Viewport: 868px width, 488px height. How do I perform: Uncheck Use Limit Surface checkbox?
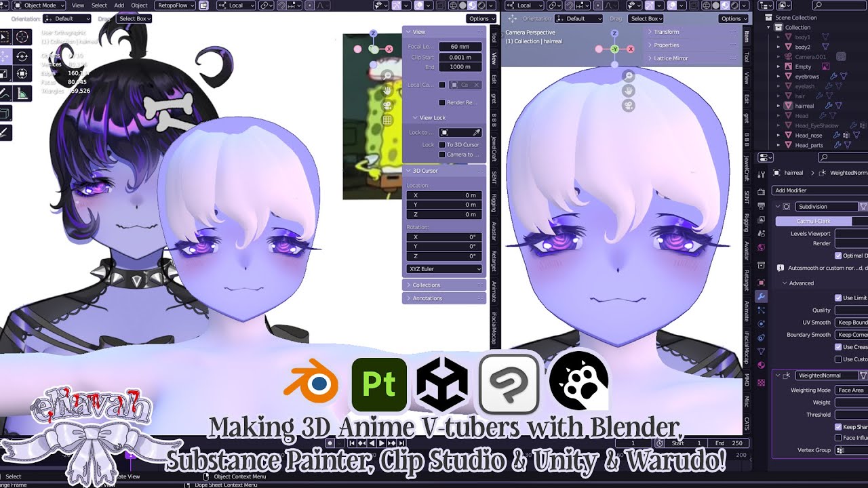pyautogui.click(x=839, y=298)
